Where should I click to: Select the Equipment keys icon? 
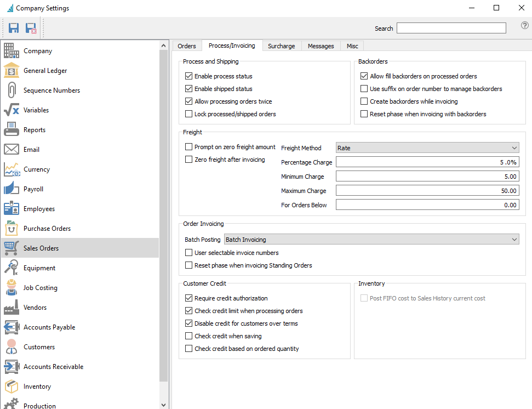click(x=11, y=268)
